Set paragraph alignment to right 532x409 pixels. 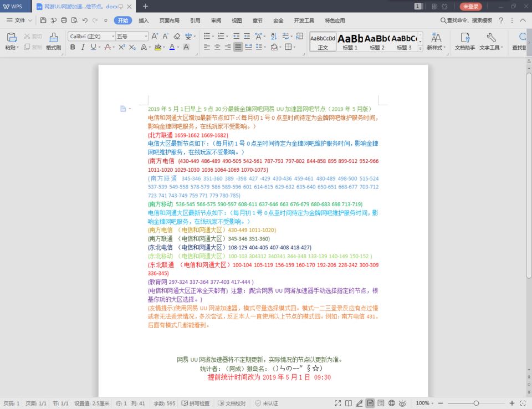pyautogui.click(x=228, y=47)
